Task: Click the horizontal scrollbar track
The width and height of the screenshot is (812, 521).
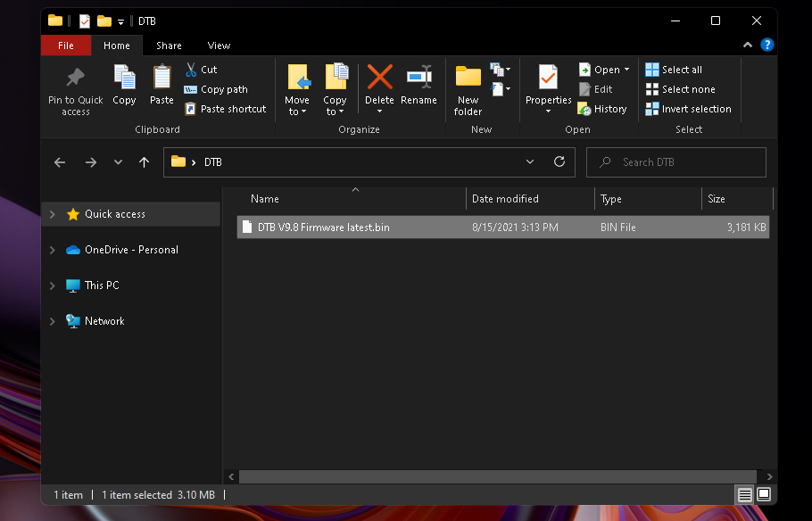Action: click(x=497, y=476)
